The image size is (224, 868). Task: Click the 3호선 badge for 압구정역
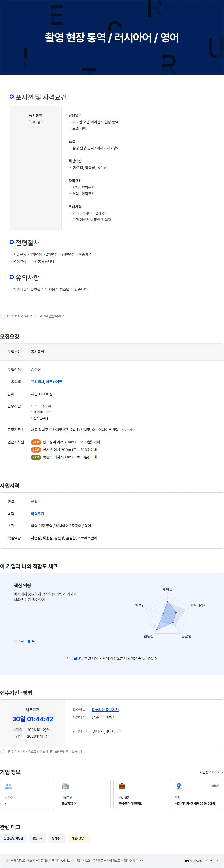pos(36,442)
